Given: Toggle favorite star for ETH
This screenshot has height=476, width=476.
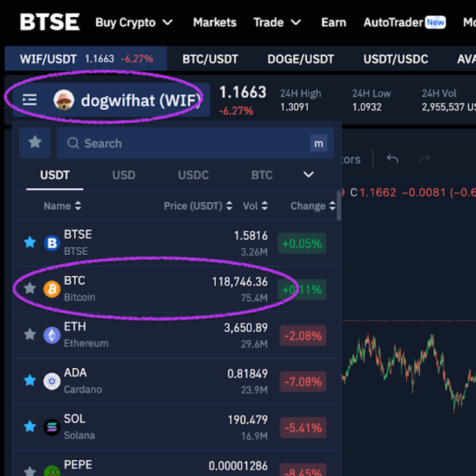Looking at the screenshot, I should [x=30, y=335].
